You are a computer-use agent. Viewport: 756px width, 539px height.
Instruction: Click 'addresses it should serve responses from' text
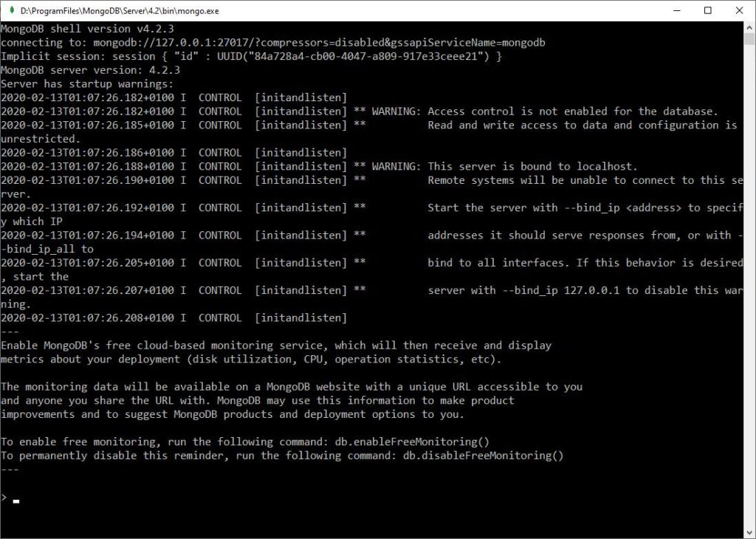coord(585,236)
